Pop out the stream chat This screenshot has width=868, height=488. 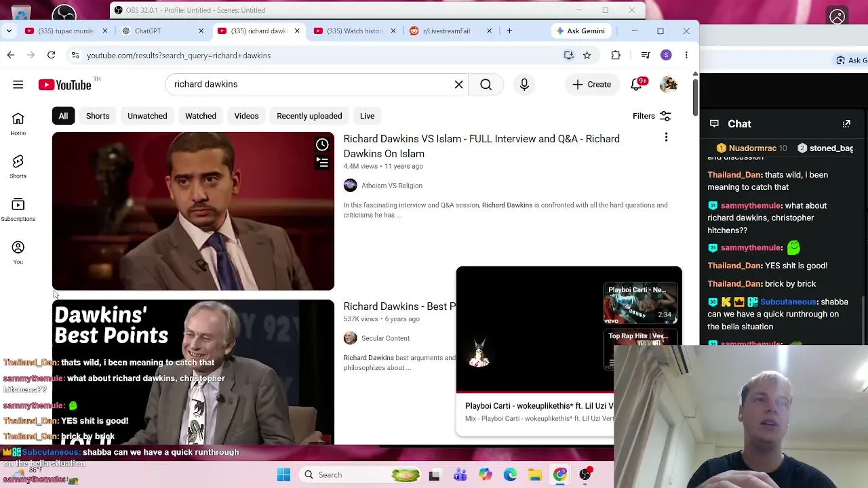click(x=846, y=124)
